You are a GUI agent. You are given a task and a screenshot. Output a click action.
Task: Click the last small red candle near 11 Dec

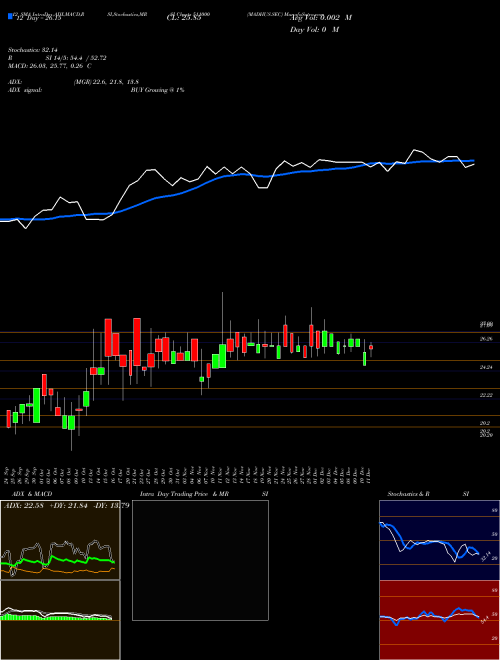tap(371, 348)
